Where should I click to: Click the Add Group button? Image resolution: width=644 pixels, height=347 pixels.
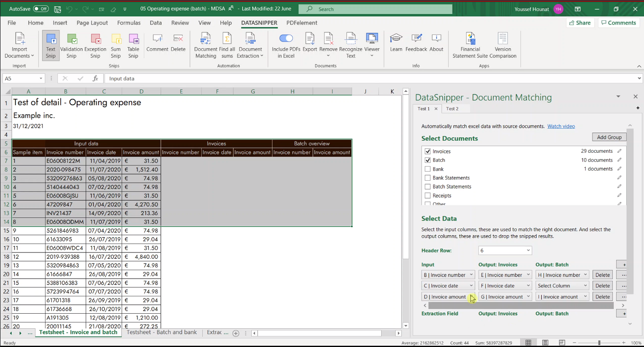pyautogui.click(x=609, y=137)
